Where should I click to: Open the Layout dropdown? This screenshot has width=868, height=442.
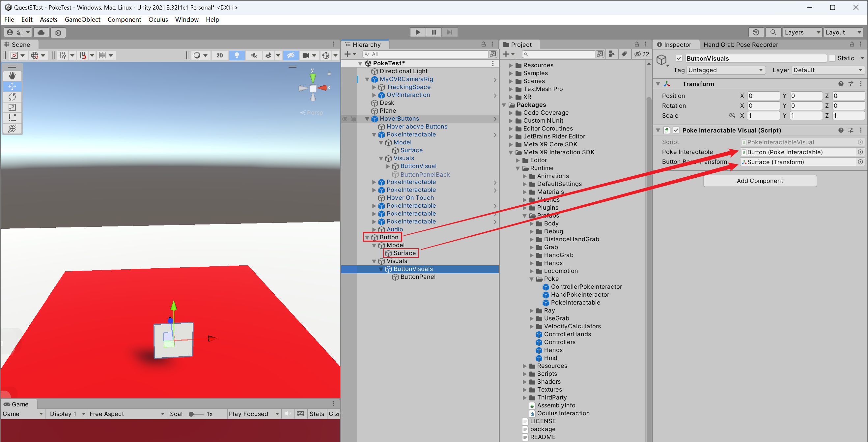[x=843, y=32]
